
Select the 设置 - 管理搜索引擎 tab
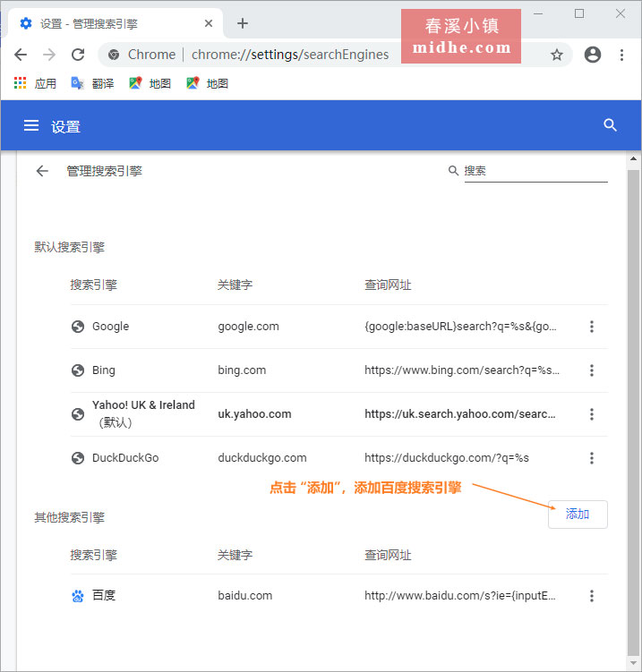(x=114, y=23)
